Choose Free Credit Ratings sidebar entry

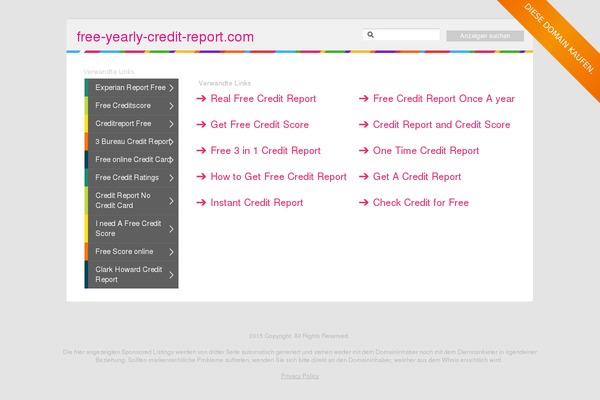pyautogui.click(x=131, y=178)
